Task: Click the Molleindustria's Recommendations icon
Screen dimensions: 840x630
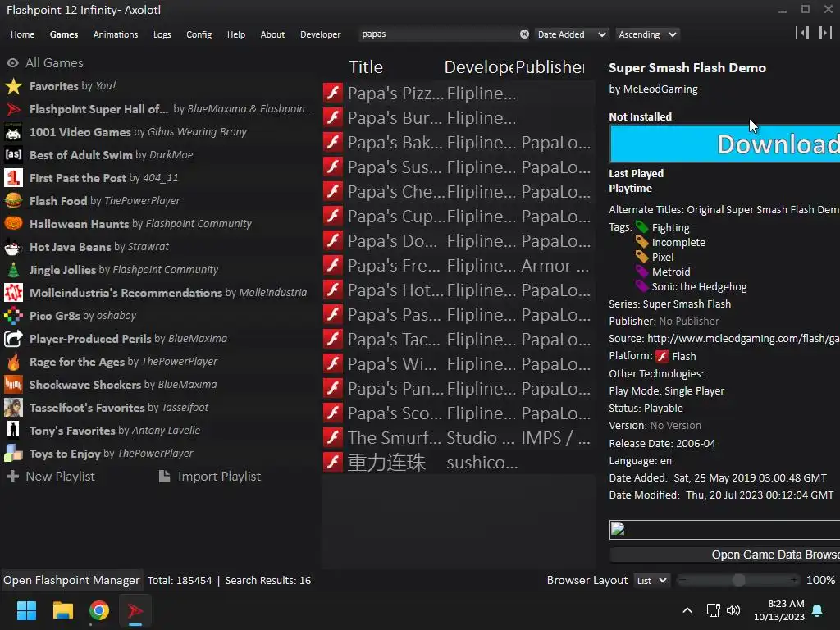Action: click(x=13, y=293)
